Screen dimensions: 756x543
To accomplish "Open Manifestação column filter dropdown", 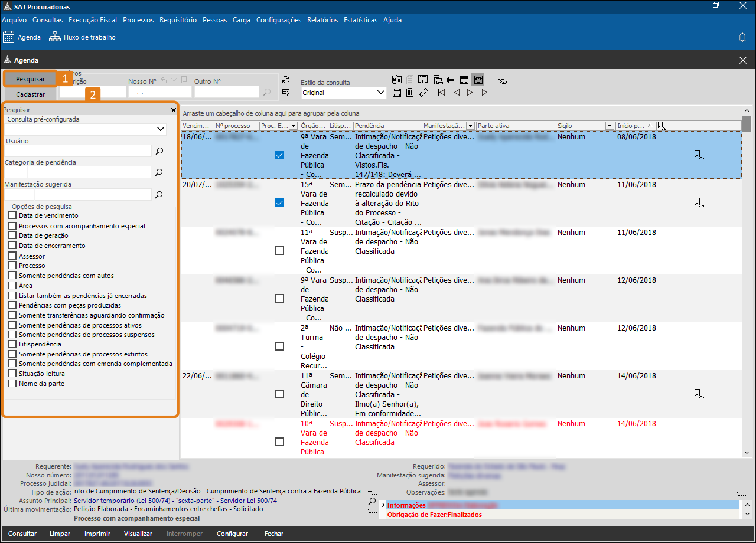I will coord(471,126).
